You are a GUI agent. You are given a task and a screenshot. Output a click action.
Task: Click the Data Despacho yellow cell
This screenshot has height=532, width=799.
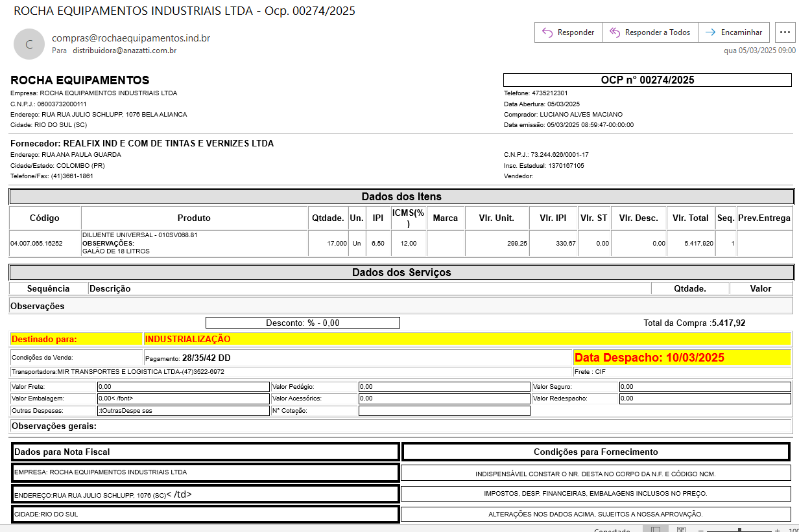click(x=682, y=358)
